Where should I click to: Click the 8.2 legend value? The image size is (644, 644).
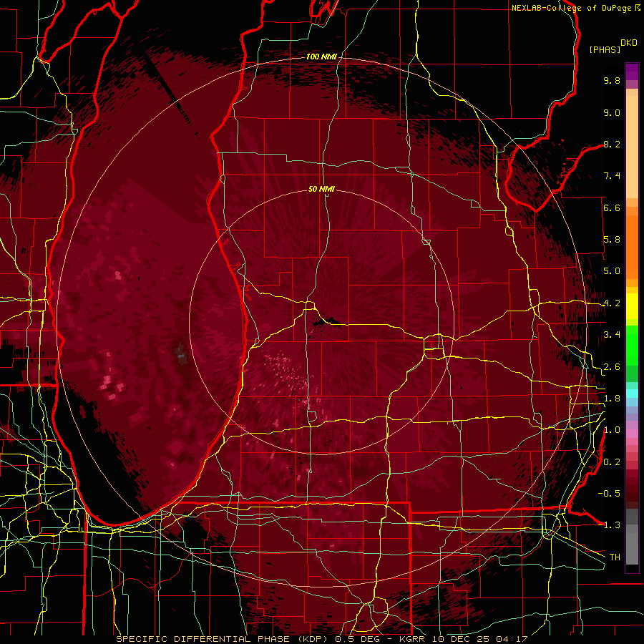pos(612,144)
